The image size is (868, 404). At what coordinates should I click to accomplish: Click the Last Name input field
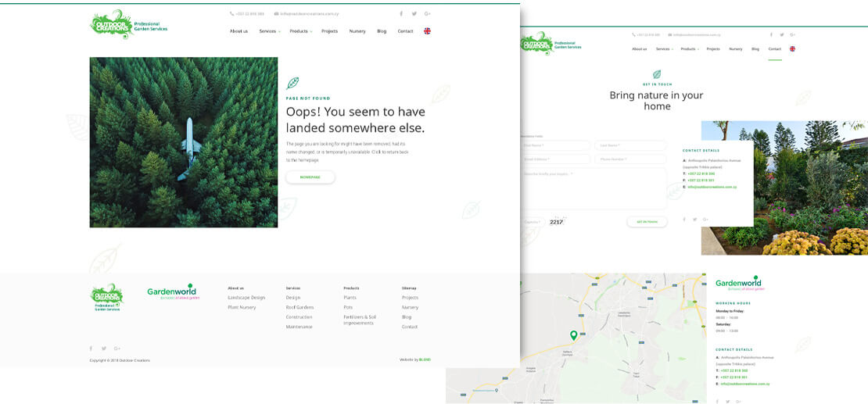click(630, 145)
